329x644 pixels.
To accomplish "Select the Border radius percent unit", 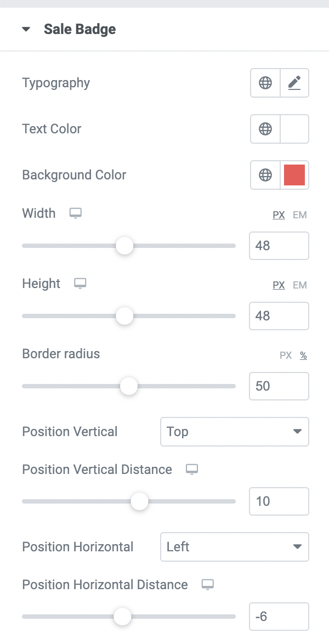I will 303,355.
